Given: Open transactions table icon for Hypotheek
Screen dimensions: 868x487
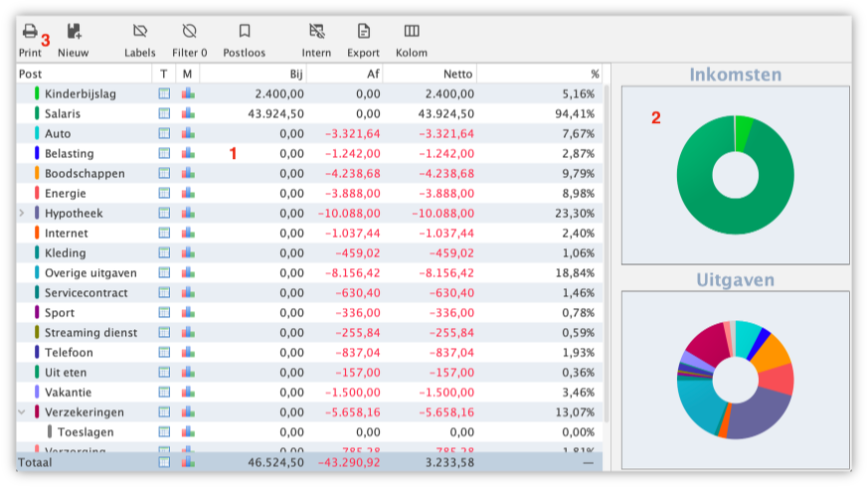Looking at the screenshot, I should (164, 214).
